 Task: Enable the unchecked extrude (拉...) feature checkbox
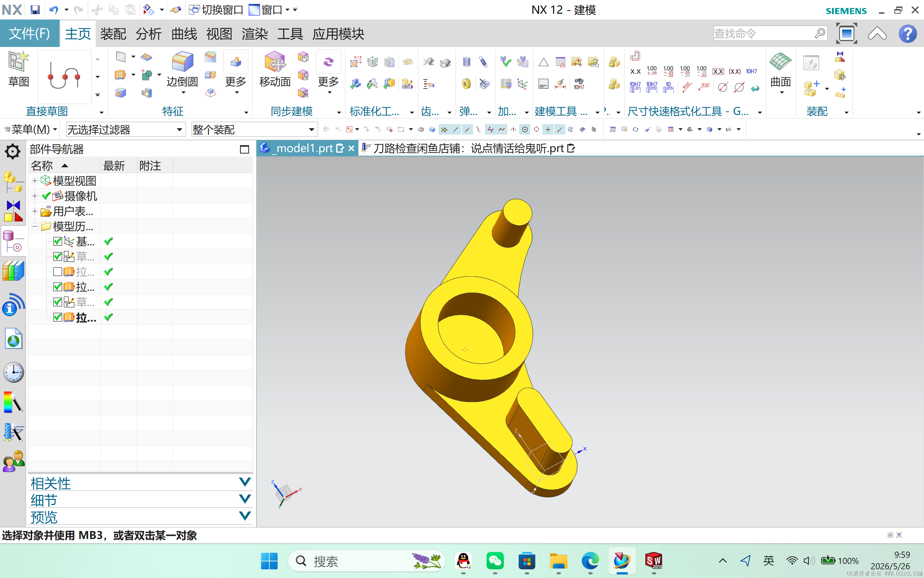point(58,272)
